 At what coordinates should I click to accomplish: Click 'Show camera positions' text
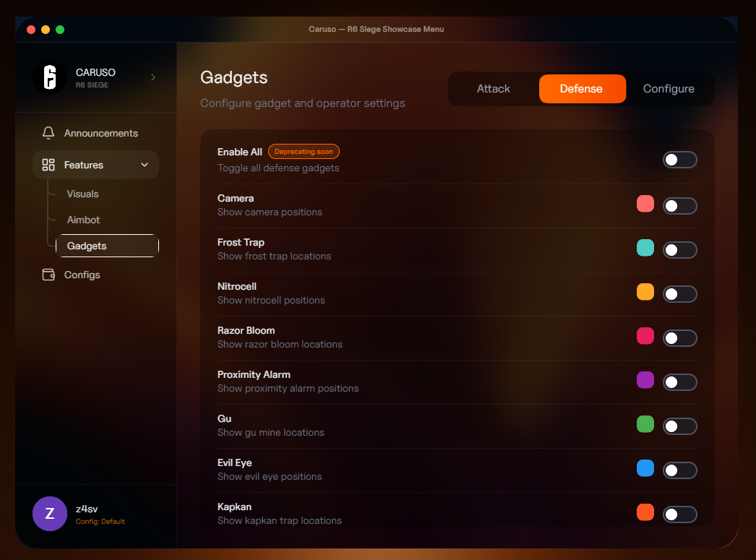tap(270, 212)
